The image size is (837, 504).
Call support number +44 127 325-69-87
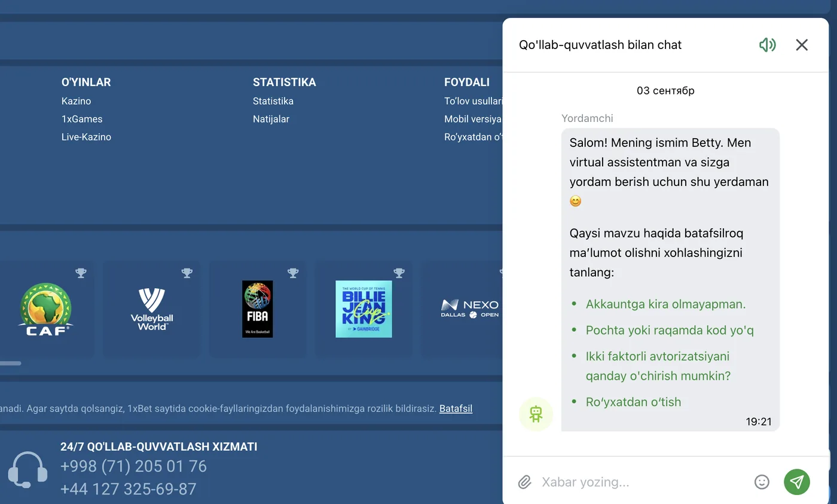129,489
